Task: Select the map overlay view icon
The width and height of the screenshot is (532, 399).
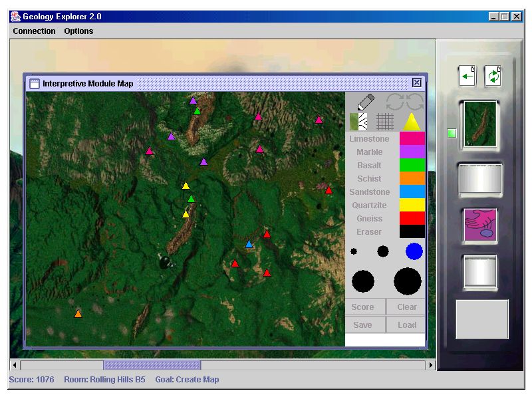Action: 359,122
